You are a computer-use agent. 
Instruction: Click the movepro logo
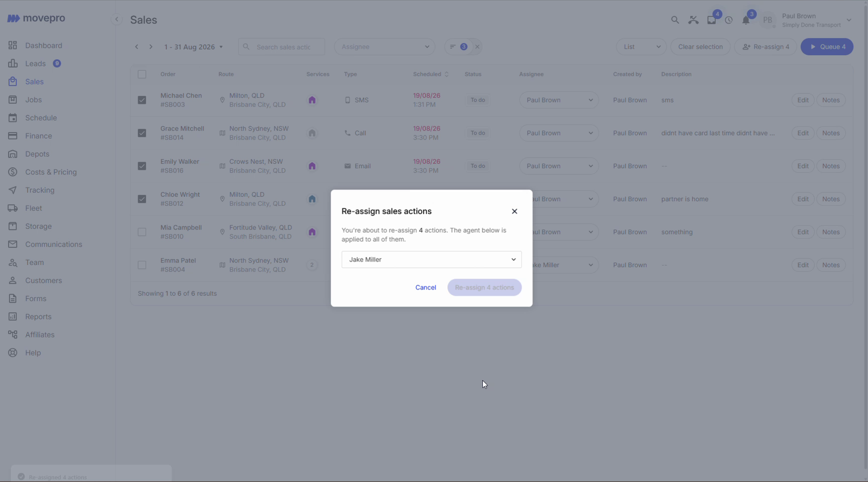(36, 19)
